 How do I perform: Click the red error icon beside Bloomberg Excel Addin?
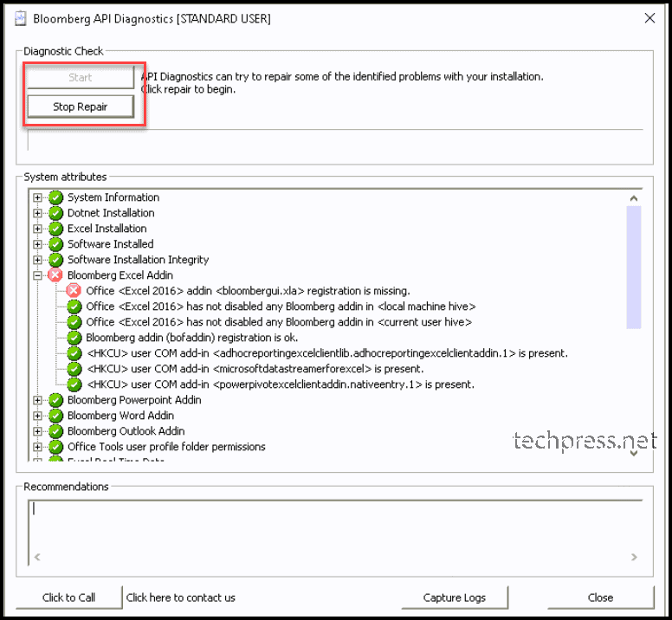point(55,275)
